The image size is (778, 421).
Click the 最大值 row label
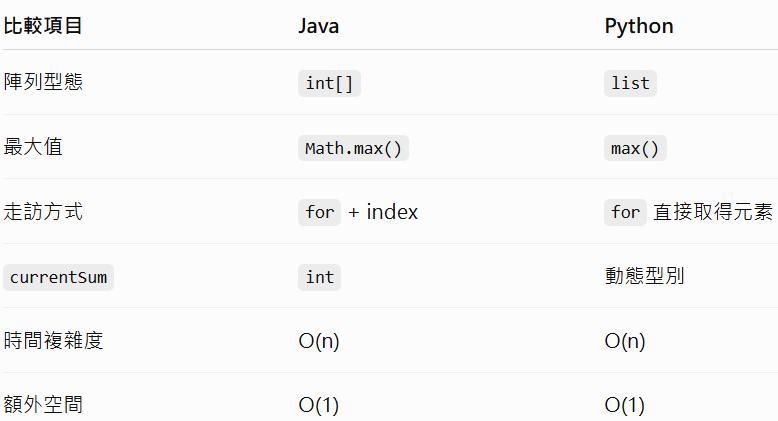(x=33, y=147)
